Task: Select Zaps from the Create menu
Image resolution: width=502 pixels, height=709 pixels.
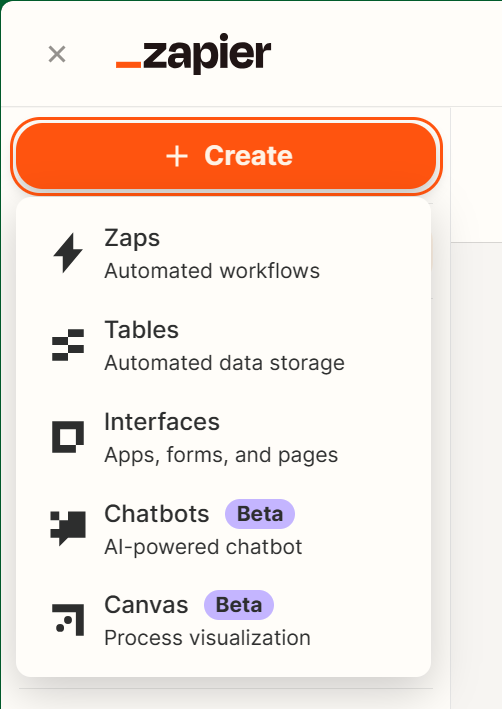Action: click(223, 254)
